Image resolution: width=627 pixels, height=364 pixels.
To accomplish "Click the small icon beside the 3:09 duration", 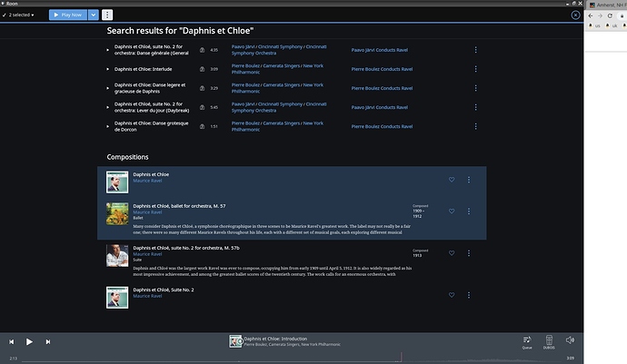I will [x=202, y=69].
